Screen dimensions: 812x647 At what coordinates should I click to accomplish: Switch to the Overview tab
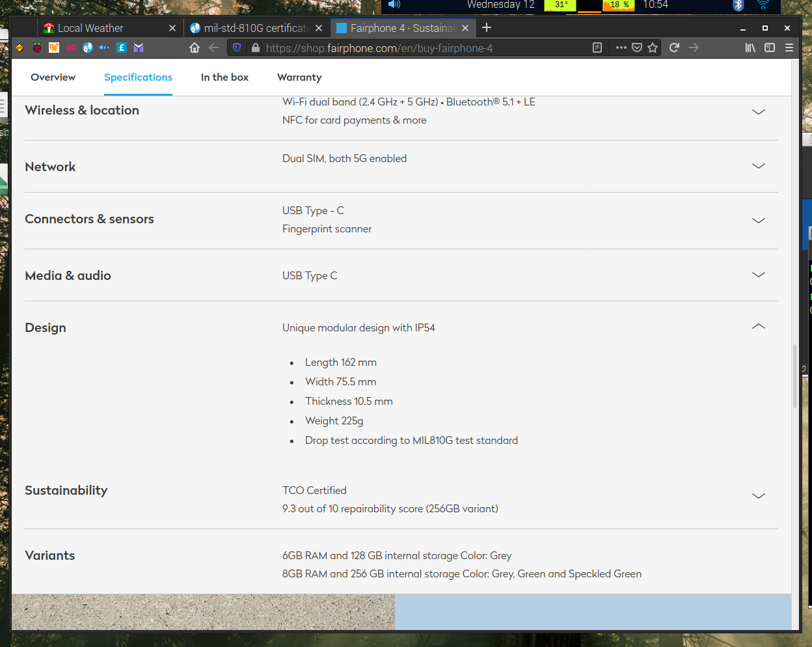point(53,77)
